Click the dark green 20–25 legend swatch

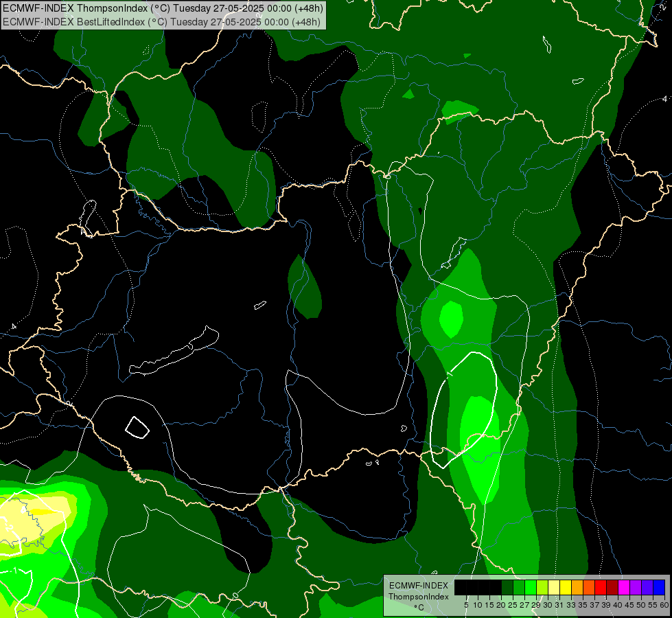tap(507, 587)
